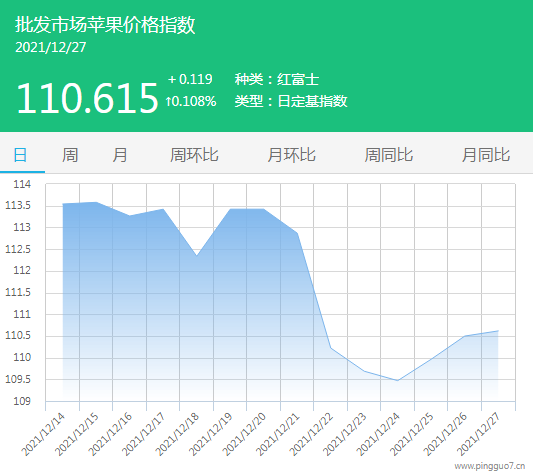This screenshot has width=533, height=475.
Task: Click the 类型:日定基指数 label
Action: [291, 101]
